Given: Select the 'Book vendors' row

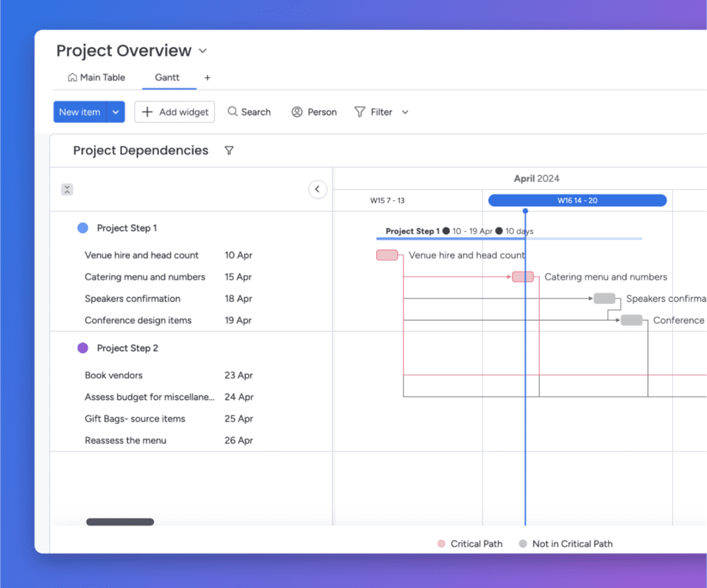Looking at the screenshot, I should [x=191, y=375].
